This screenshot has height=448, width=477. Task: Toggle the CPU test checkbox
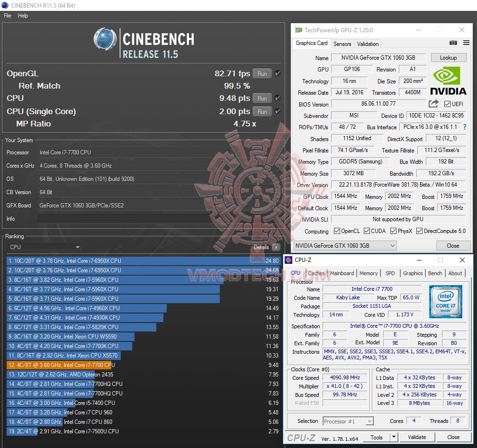point(278,98)
